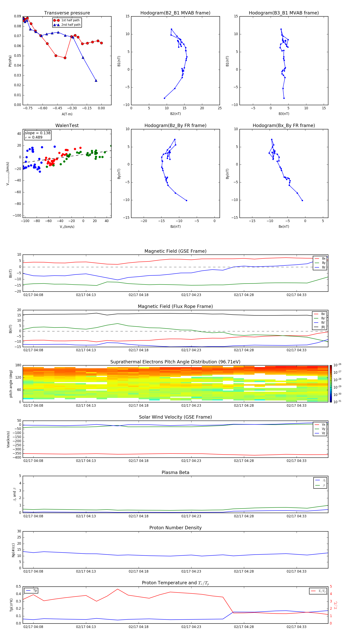Click the 'B3(nT)' x-axis label
This screenshot has height=644, width=351.
284,114
